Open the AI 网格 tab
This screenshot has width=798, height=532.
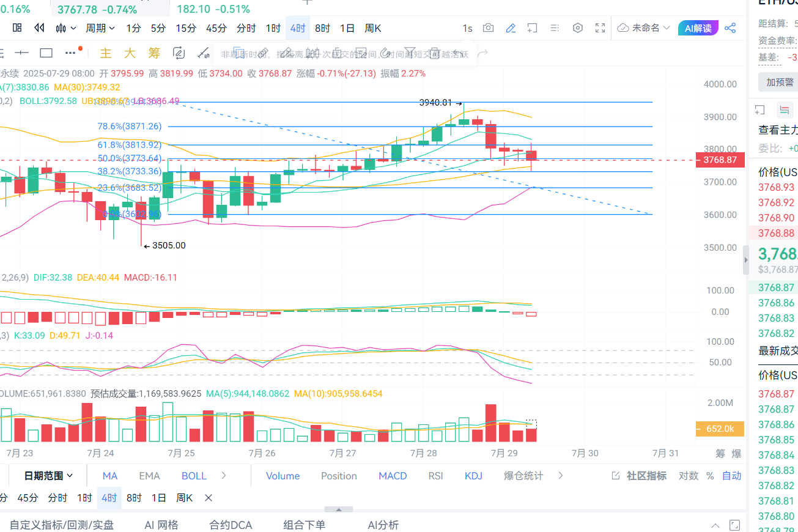[161, 525]
